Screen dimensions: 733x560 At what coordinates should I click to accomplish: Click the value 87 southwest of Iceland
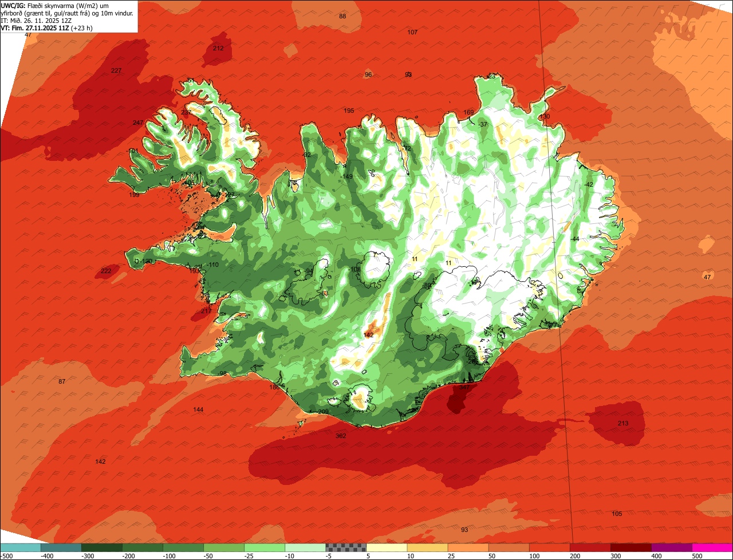[62, 382]
